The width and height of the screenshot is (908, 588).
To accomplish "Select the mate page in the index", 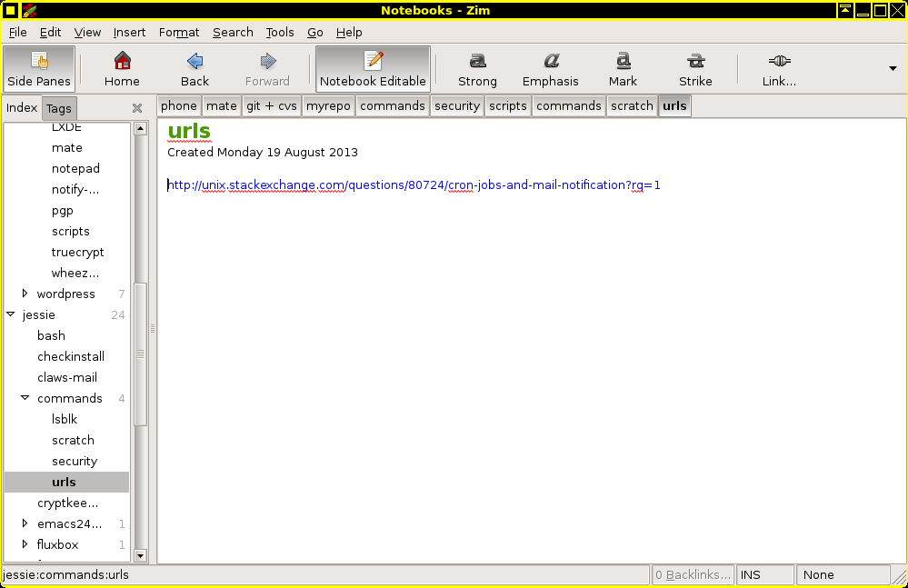I will click(67, 147).
